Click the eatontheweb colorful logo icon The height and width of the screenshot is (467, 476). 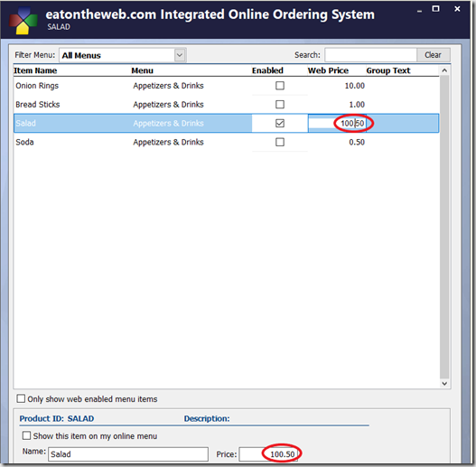tap(23, 21)
